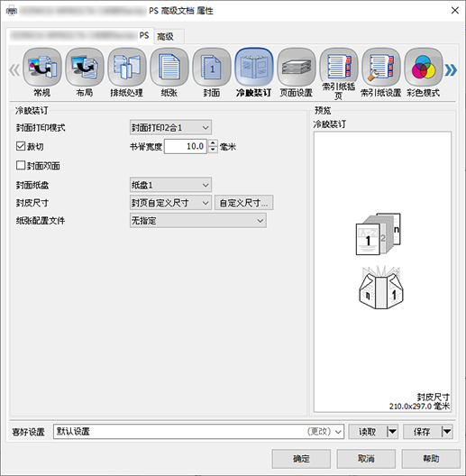Open the 封面纸盘 tray dropdown
Image resolution: width=466 pixels, height=476 pixels.
170,185
